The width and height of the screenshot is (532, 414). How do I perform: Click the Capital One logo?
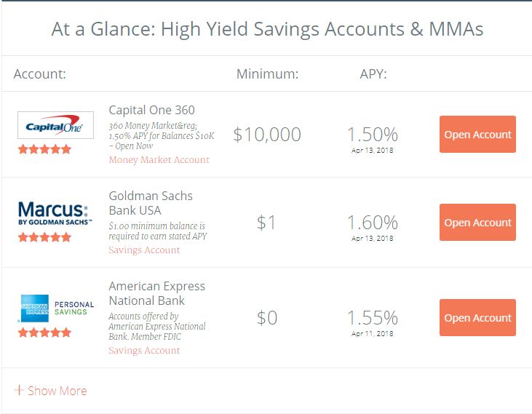point(55,124)
